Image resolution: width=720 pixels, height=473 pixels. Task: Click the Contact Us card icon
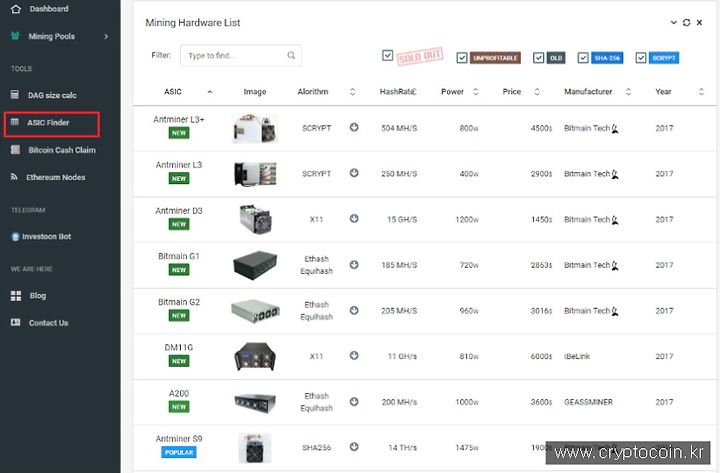tap(15, 322)
